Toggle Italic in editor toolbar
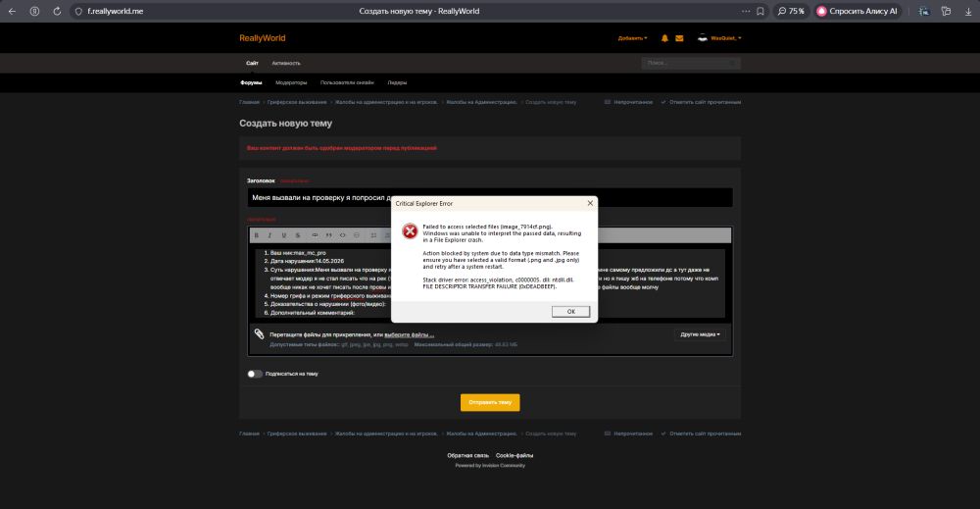The height and width of the screenshot is (509, 980). pos(270,235)
